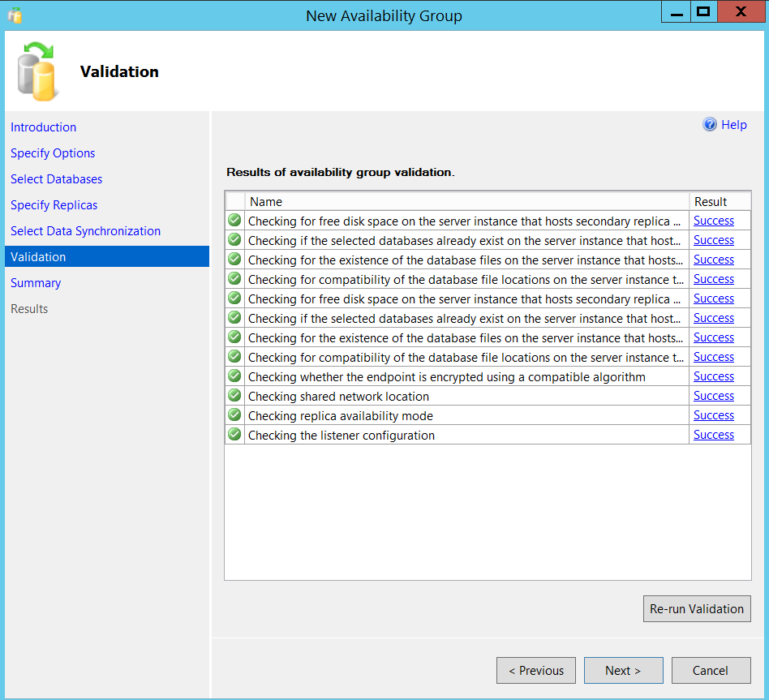Open the Success link for shared network location
Image resolution: width=769 pixels, height=700 pixels.
point(714,396)
